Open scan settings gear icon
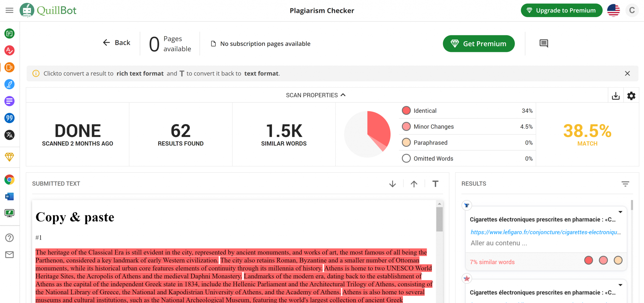This screenshot has height=303, width=644. pyautogui.click(x=631, y=96)
